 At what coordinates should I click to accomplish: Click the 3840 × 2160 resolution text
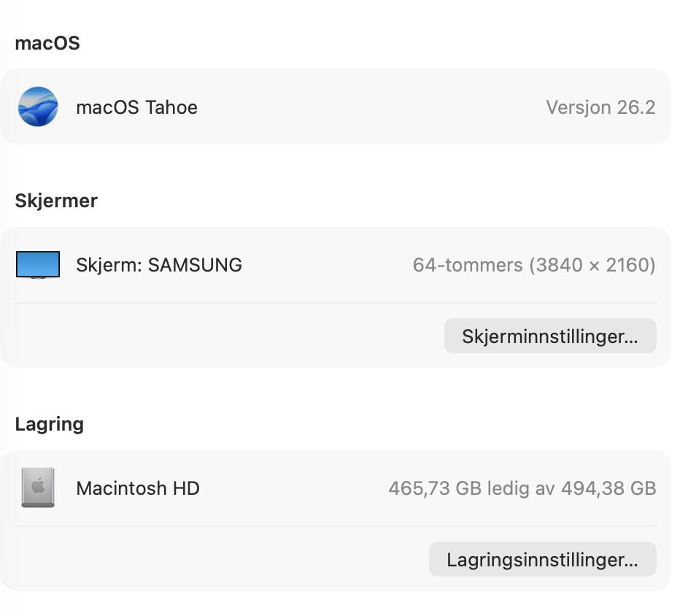tap(592, 265)
